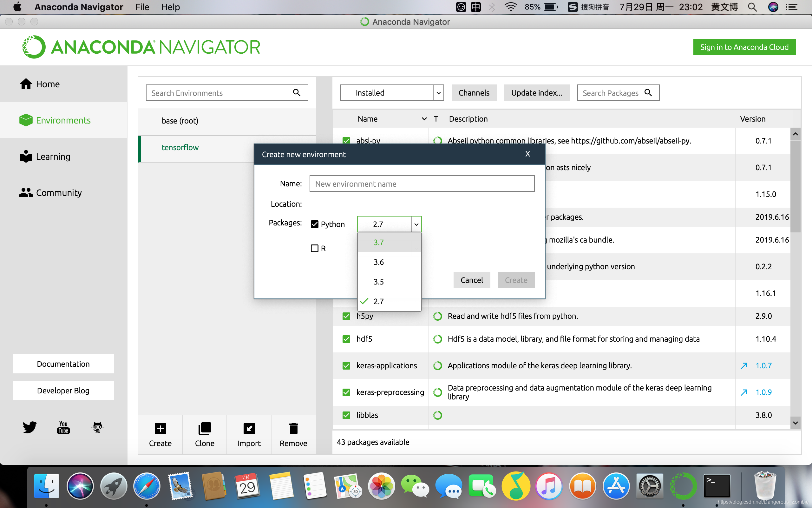Screen dimensions: 812x508
Task: Sign in to Anaconda Cloud
Action: point(744,47)
